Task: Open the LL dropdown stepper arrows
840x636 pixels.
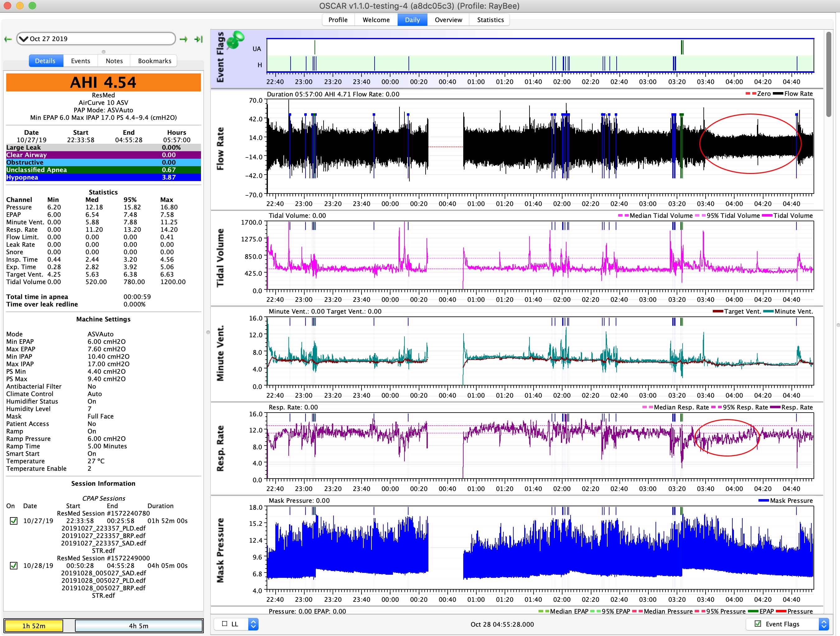Action: click(x=253, y=624)
